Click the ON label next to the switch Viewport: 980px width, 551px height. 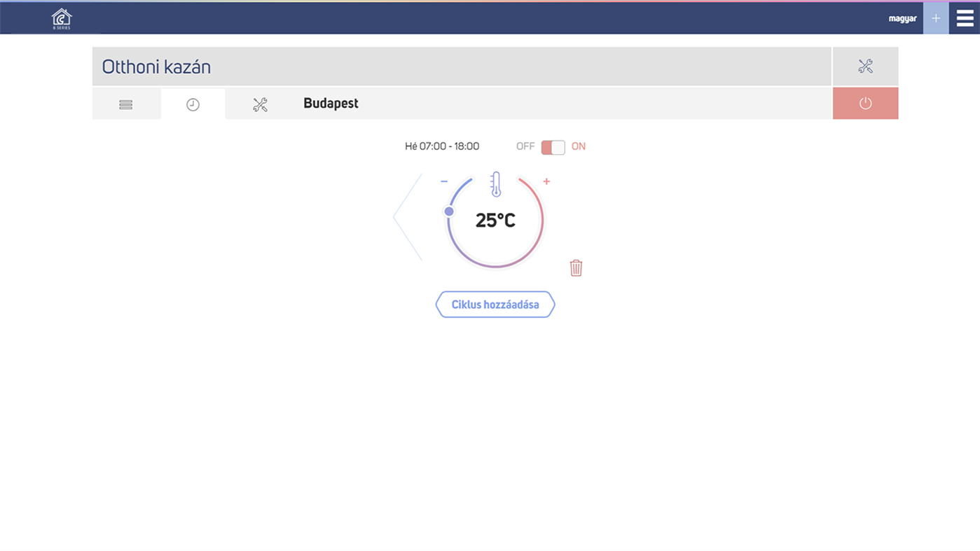[x=578, y=146]
